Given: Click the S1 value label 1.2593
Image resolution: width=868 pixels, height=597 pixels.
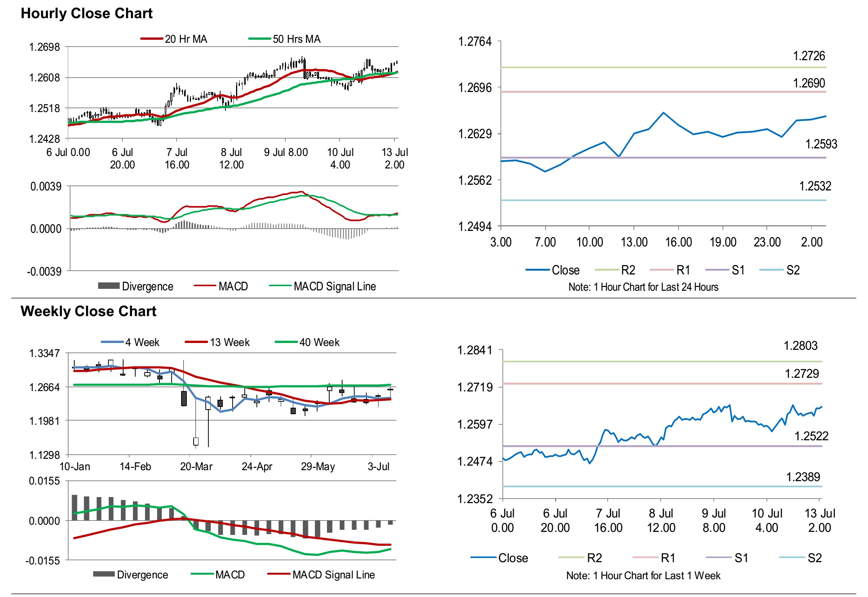Looking at the screenshot, I should [x=821, y=144].
